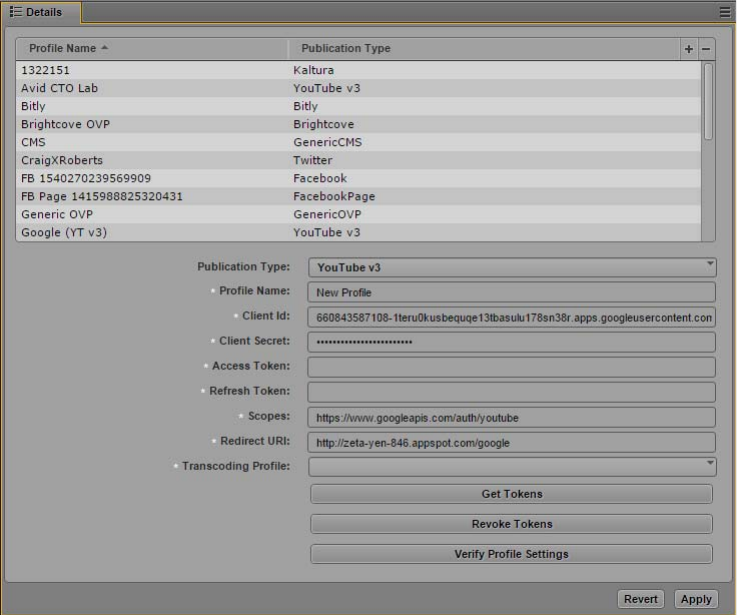Select the CMS profile row

358,142
